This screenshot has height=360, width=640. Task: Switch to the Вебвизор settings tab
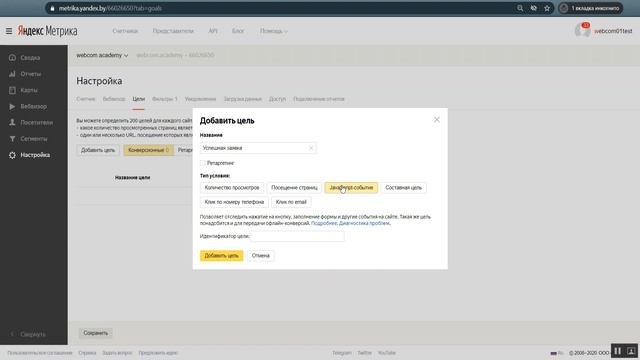[114, 99]
